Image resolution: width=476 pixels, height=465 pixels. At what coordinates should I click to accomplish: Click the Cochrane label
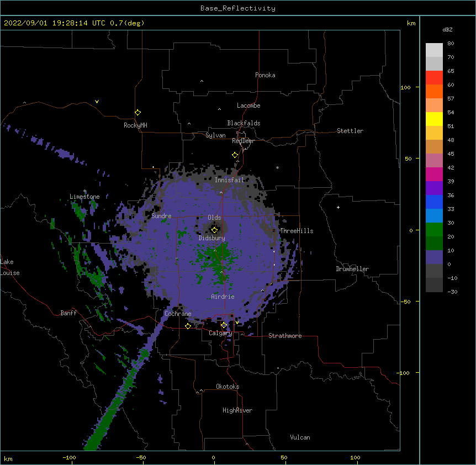(178, 314)
